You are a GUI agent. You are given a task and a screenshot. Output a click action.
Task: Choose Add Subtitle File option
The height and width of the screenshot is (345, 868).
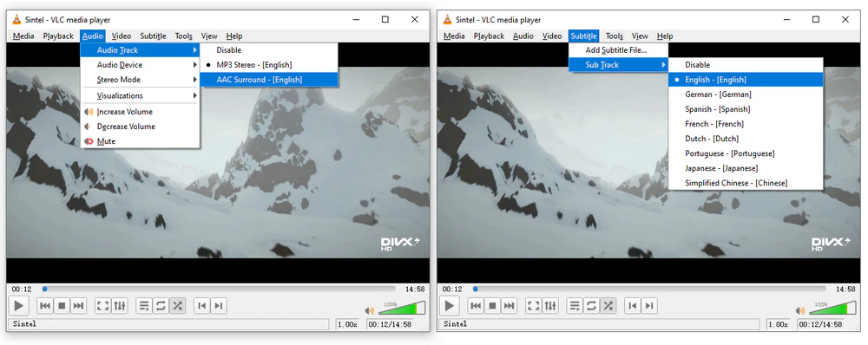[618, 49]
